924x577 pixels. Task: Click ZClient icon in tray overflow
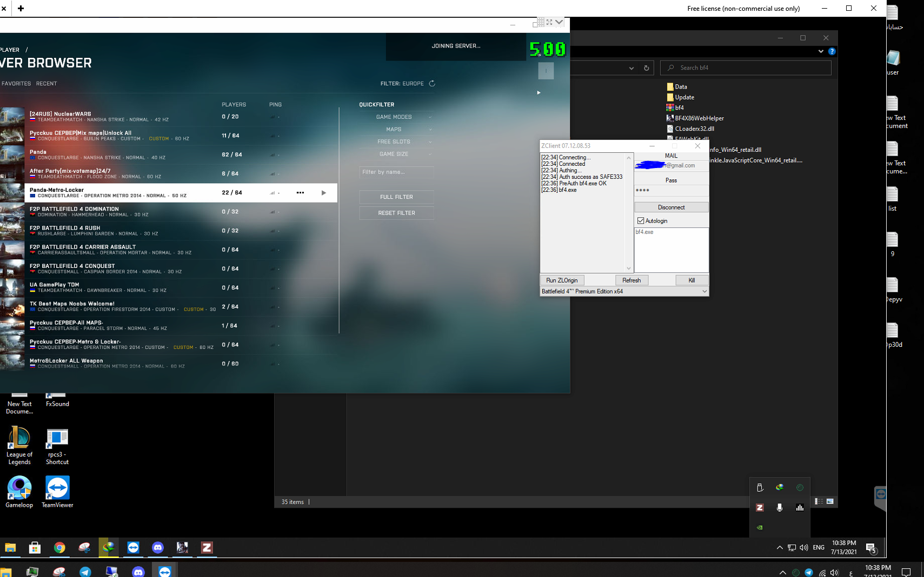click(760, 507)
